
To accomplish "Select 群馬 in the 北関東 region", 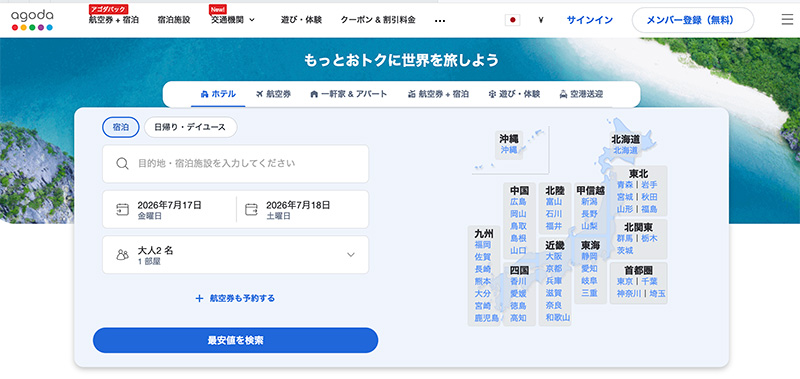I will (625, 238).
